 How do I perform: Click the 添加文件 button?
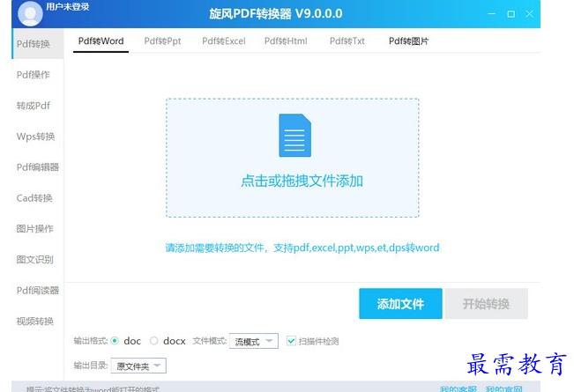[x=400, y=304]
